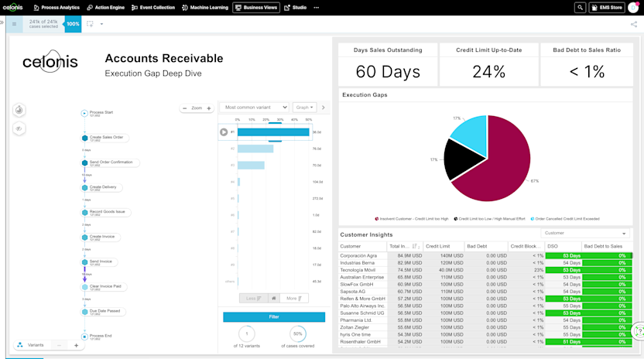
Task: Zoom out the process graph
Action: [x=185, y=108]
